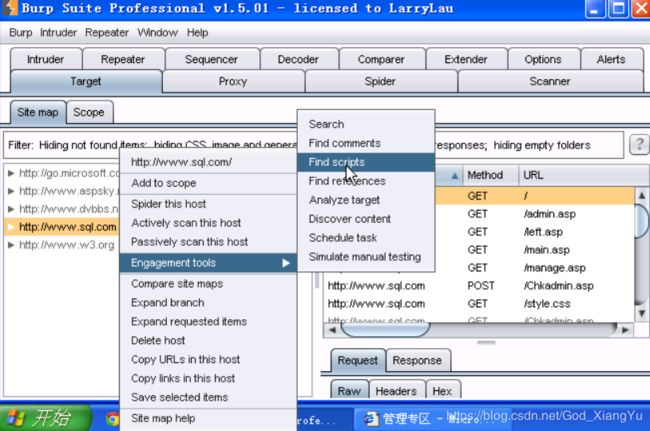The image size is (650, 431).
Task: Click Add to scope in context menu
Action: point(208,183)
